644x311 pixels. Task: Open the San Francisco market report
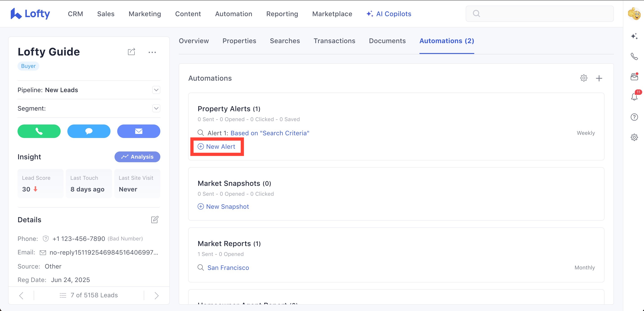tap(228, 267)
